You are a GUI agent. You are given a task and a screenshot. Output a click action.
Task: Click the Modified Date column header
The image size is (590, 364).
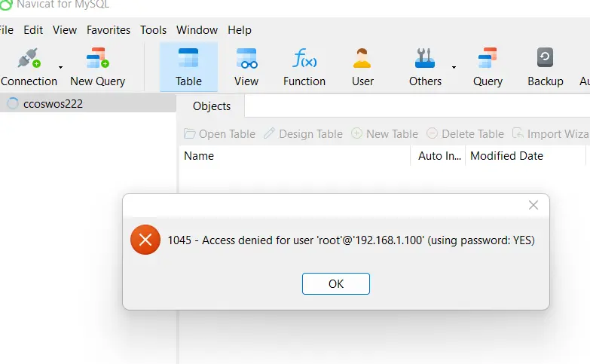pyautogui.click(x=506, y=156)
